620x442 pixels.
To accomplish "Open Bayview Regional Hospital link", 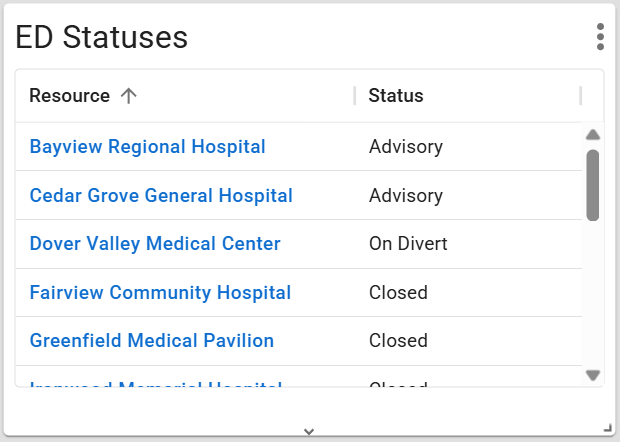I will coord(148,147).
